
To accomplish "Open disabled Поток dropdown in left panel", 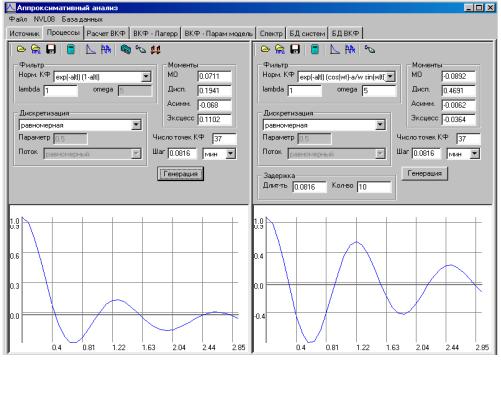I will 136,154.
